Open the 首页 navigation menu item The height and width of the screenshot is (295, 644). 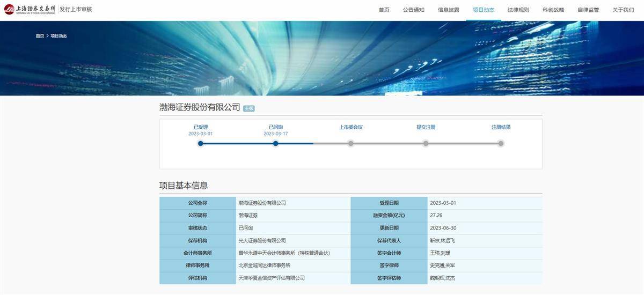pyautogui.click(x=384, y=10)
